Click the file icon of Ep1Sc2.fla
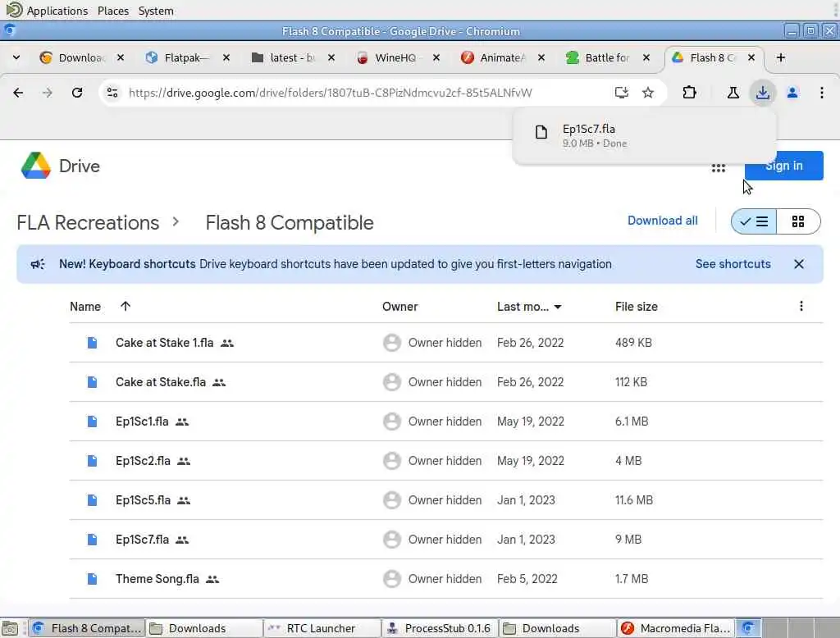 tap(92, 461)
